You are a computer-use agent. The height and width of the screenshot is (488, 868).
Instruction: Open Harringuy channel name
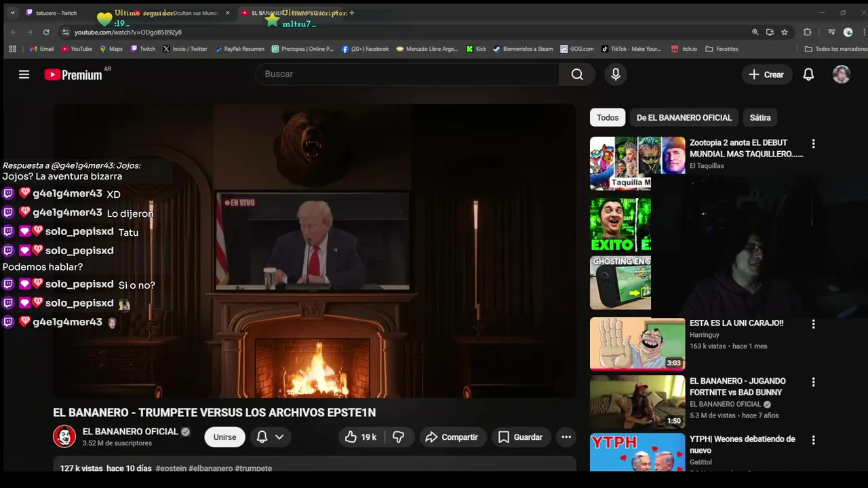click(705, 335)
